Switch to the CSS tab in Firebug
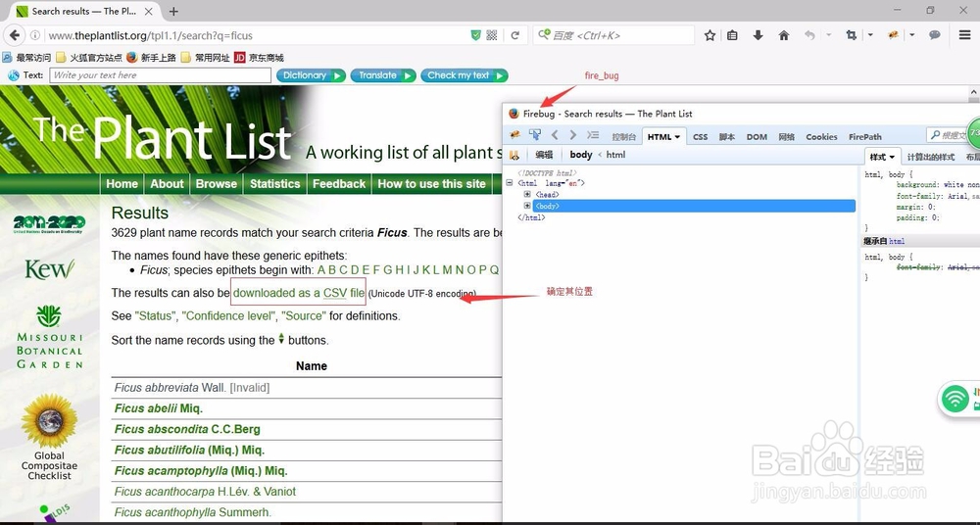 [700, 137]
